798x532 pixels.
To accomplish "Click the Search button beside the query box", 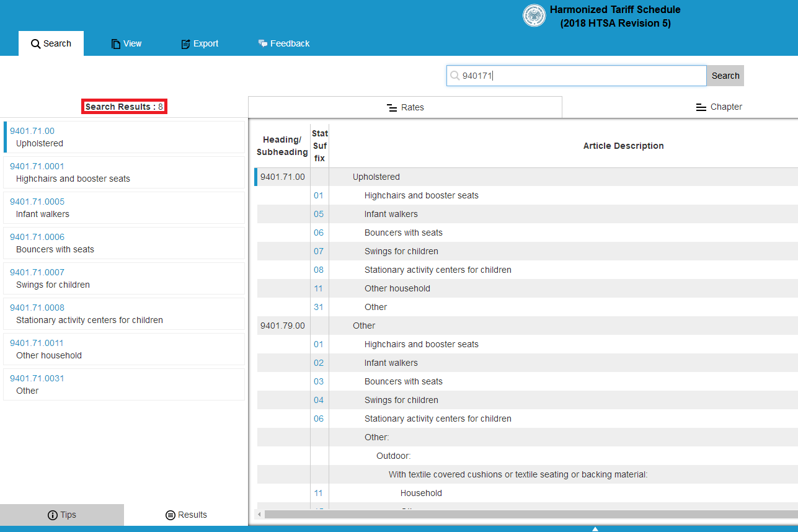I will click(x=725, y=76).
